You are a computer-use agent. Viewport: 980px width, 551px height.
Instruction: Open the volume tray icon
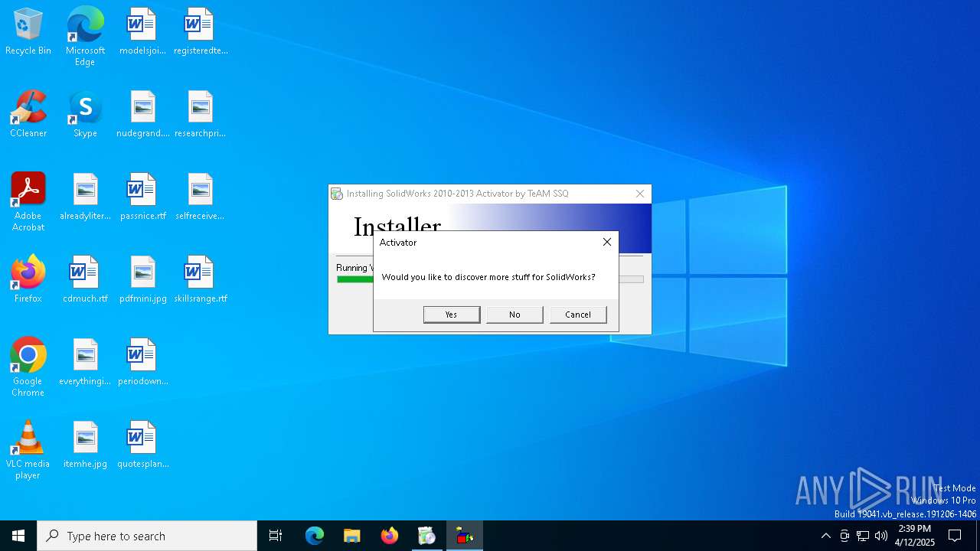point(881,536)
